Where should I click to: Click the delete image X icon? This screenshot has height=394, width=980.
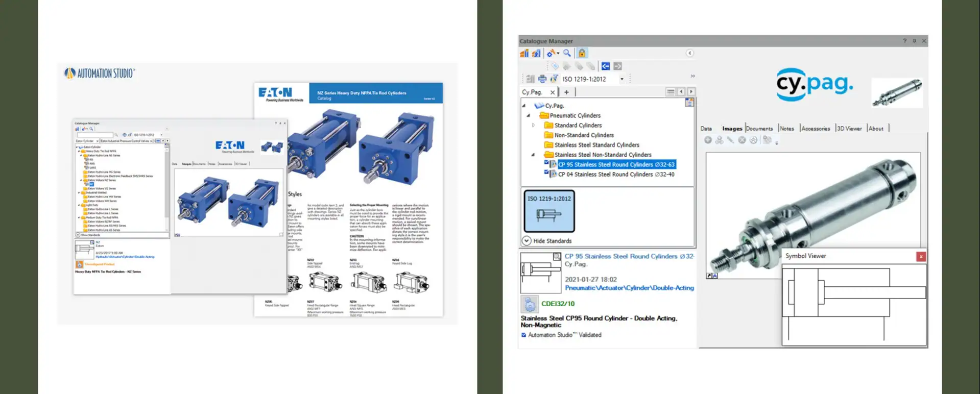[x=742, y=140]
